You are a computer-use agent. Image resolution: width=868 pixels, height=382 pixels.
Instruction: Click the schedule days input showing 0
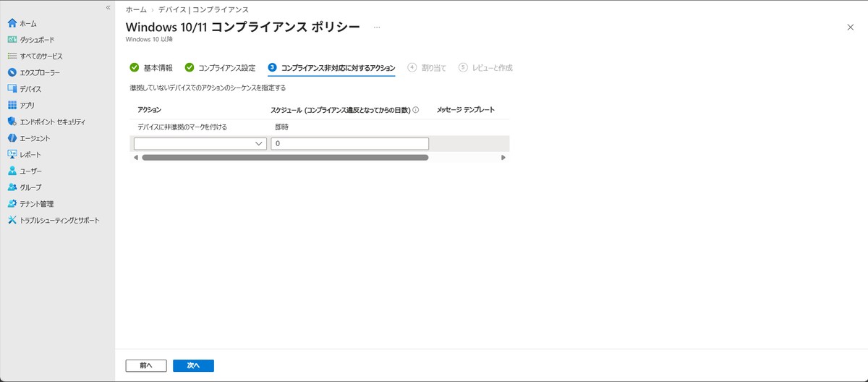click(350, 144)
